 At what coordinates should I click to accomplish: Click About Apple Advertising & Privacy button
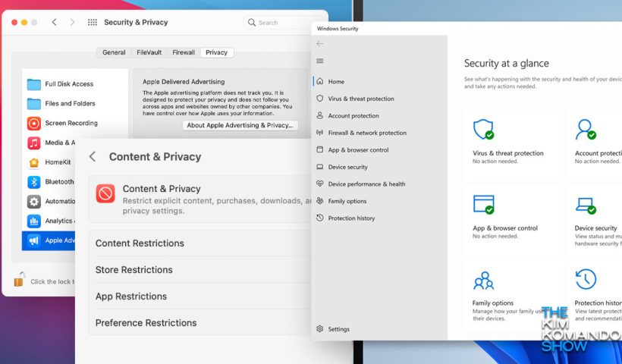(x=240, y=125)
